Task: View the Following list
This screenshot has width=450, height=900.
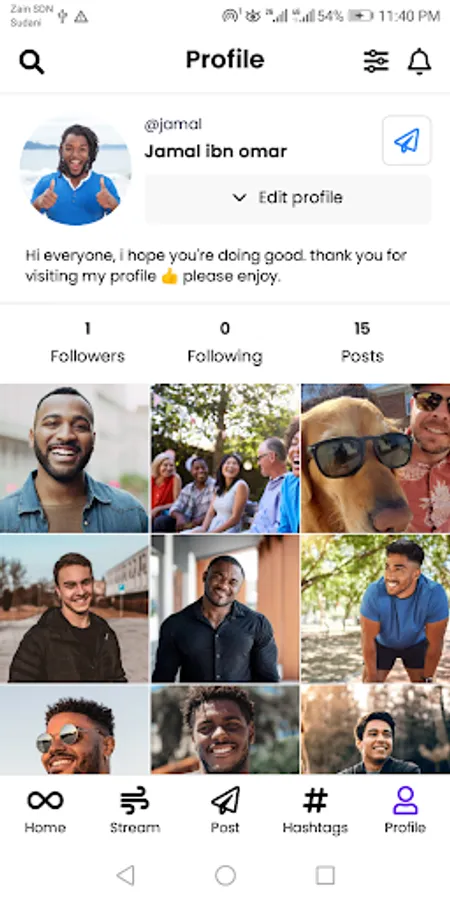Action: (x=225, y=343)
